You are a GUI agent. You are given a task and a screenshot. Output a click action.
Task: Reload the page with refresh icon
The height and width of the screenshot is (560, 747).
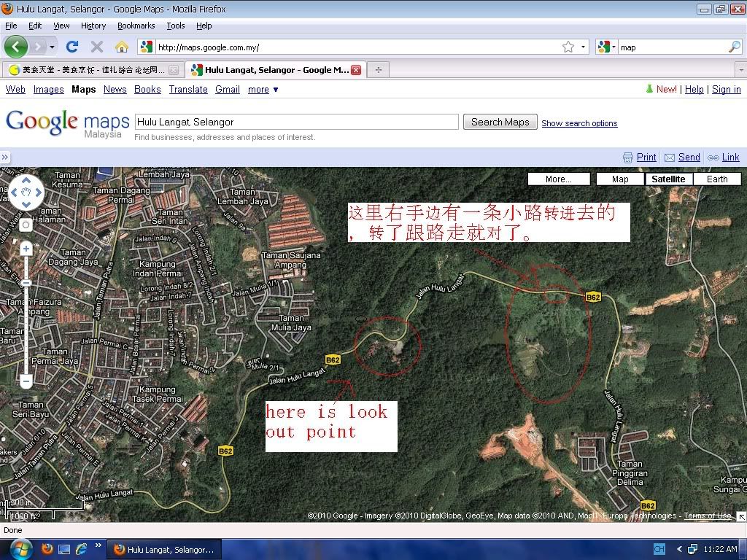tap(72, 47)
